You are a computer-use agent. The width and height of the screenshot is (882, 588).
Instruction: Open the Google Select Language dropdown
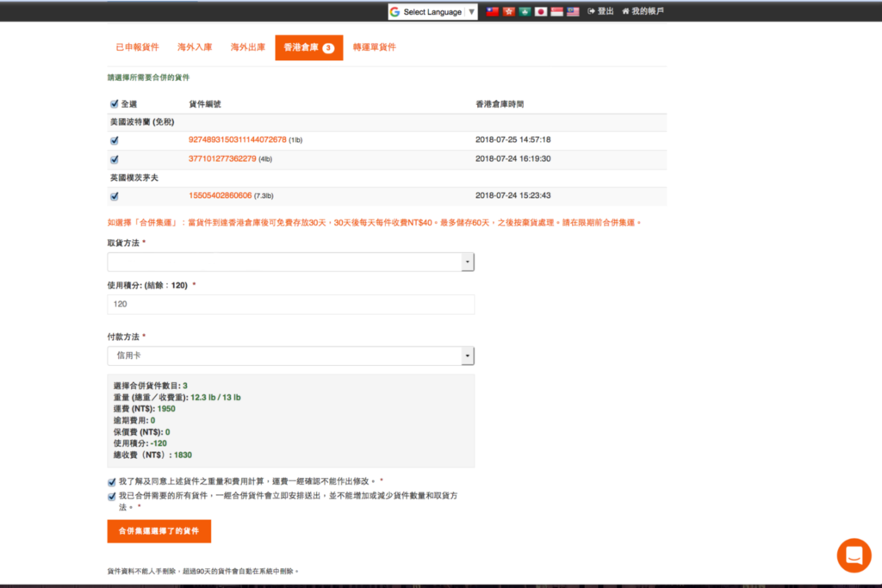[432, 12]
